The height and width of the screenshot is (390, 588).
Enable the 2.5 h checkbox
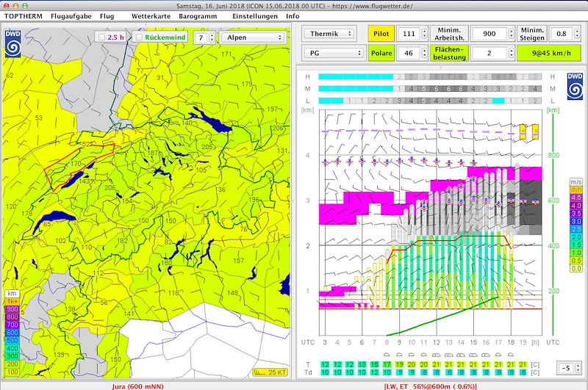101,37
